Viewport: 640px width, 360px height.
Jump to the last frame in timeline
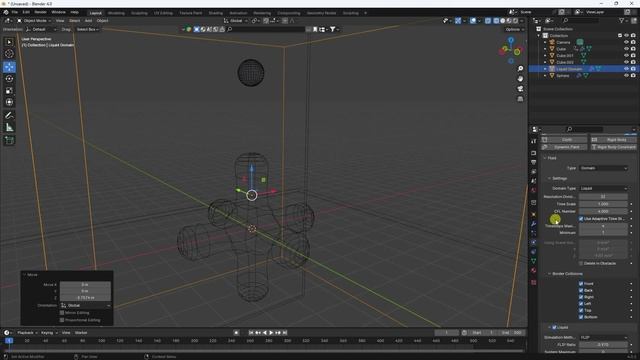(x=285, y=333)
